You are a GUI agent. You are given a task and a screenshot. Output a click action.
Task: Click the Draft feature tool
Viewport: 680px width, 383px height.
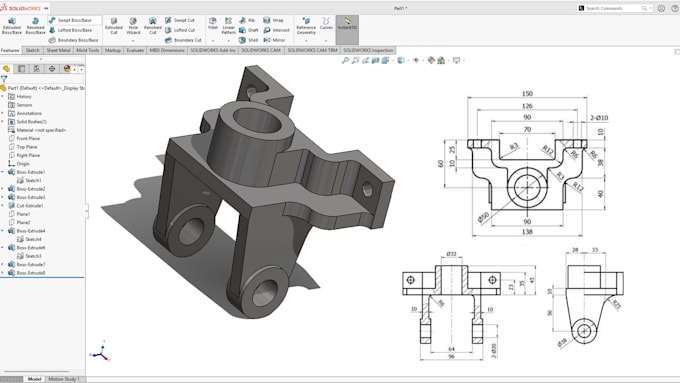click(x=248, y=30)
